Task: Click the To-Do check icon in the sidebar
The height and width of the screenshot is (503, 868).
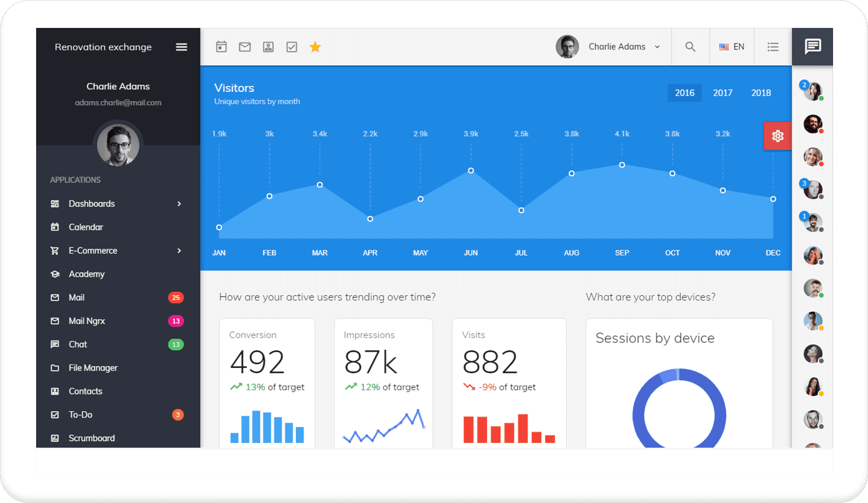Action: 55,415
